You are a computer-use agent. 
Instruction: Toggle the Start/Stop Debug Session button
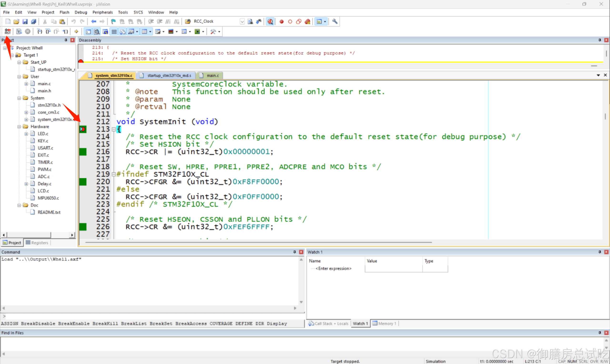(x=270, y=22)
